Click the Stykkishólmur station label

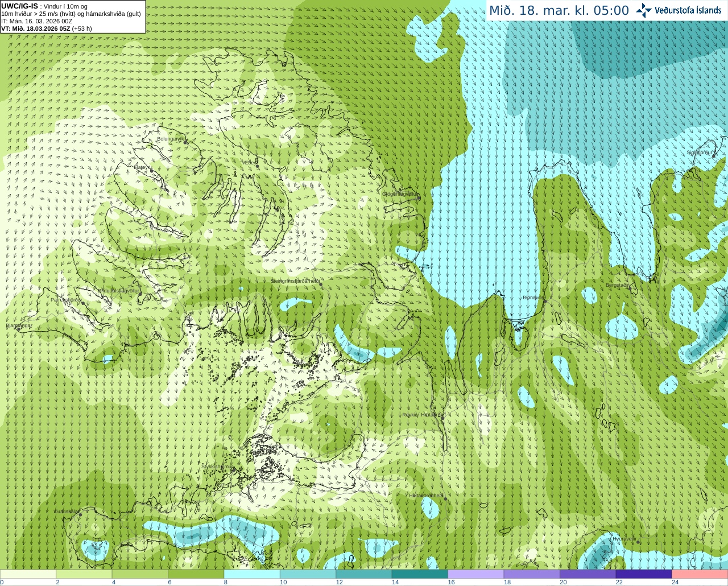[217, 466]
